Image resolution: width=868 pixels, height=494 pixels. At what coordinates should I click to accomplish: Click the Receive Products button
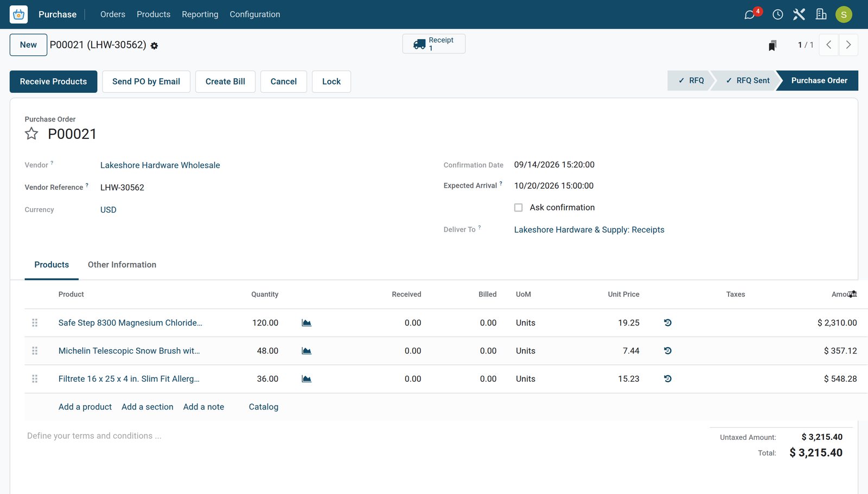pos(53,81)
